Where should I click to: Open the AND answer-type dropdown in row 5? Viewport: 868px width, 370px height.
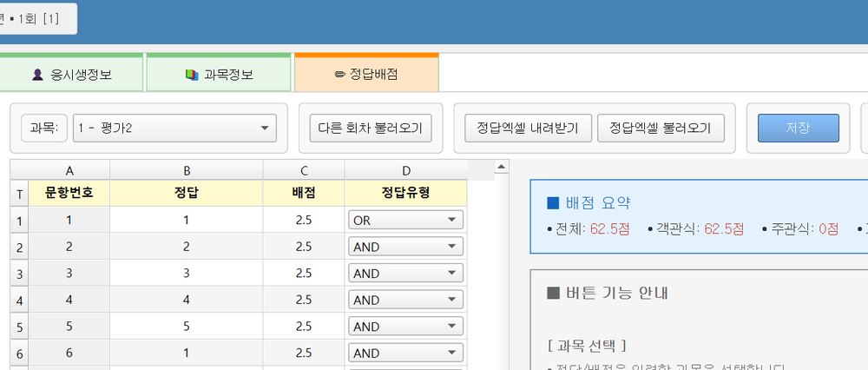point(405,327)
